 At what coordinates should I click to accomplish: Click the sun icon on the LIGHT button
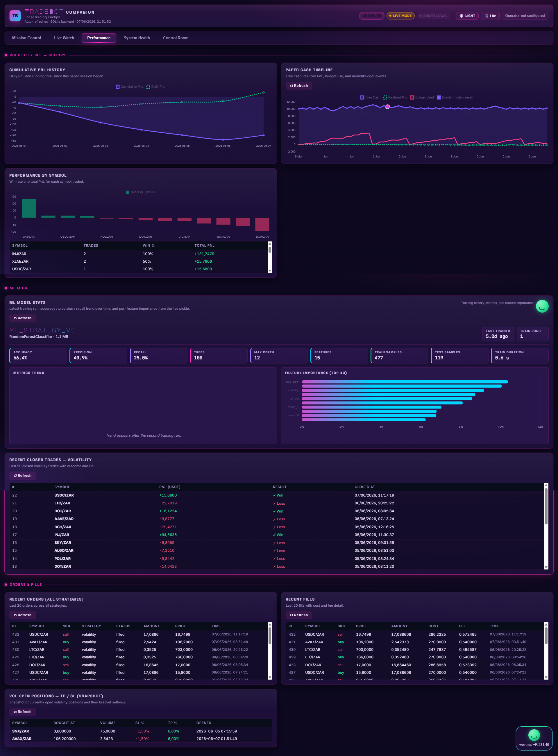[x=462, y=16]
